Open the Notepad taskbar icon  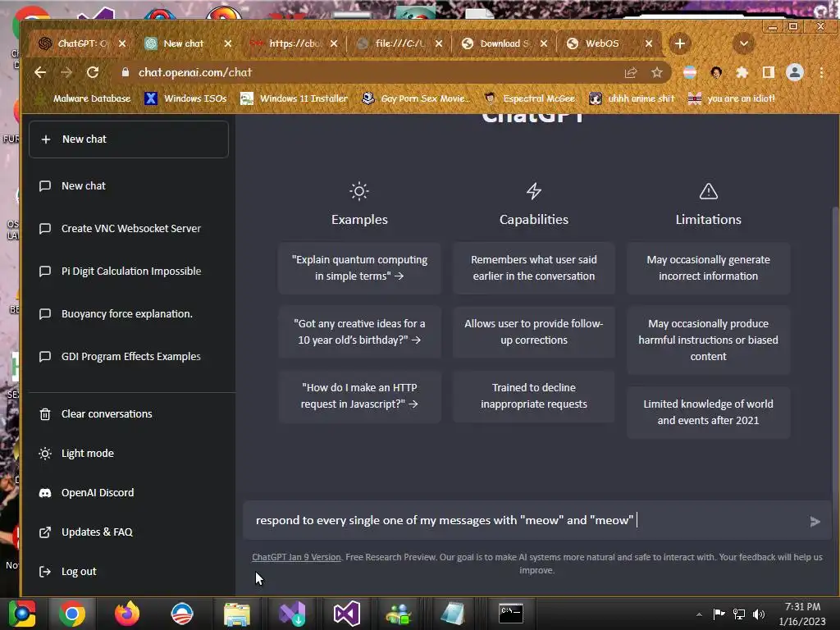coord(453,614)
